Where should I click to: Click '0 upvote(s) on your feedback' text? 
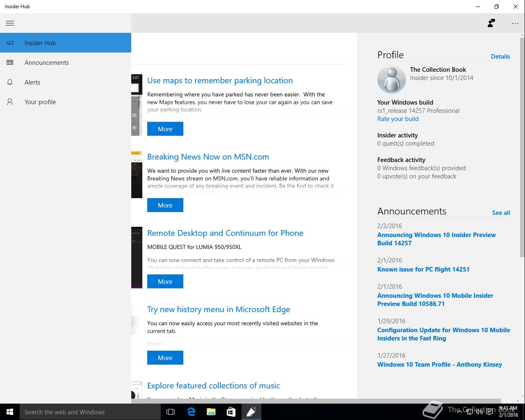click(417, 176)
